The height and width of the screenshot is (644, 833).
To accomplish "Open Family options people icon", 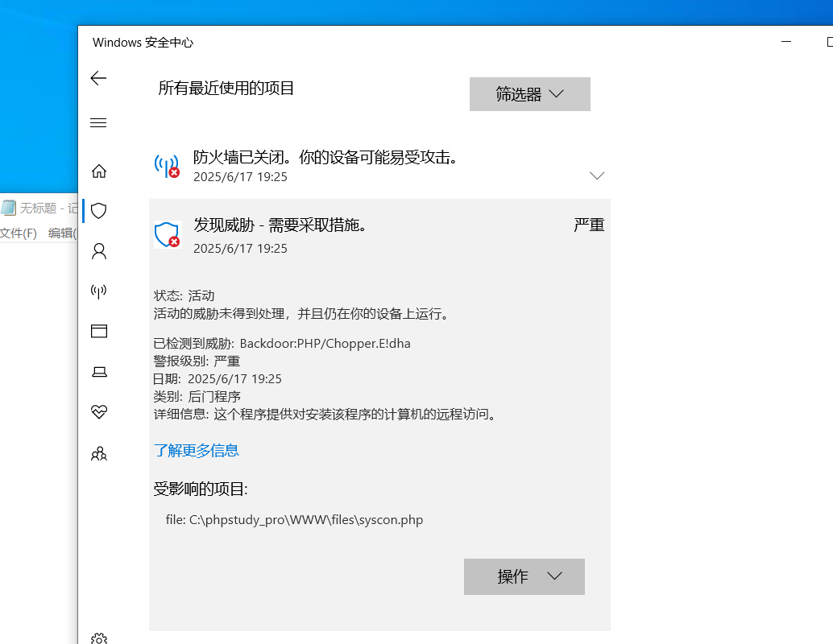I will point(99,453).
